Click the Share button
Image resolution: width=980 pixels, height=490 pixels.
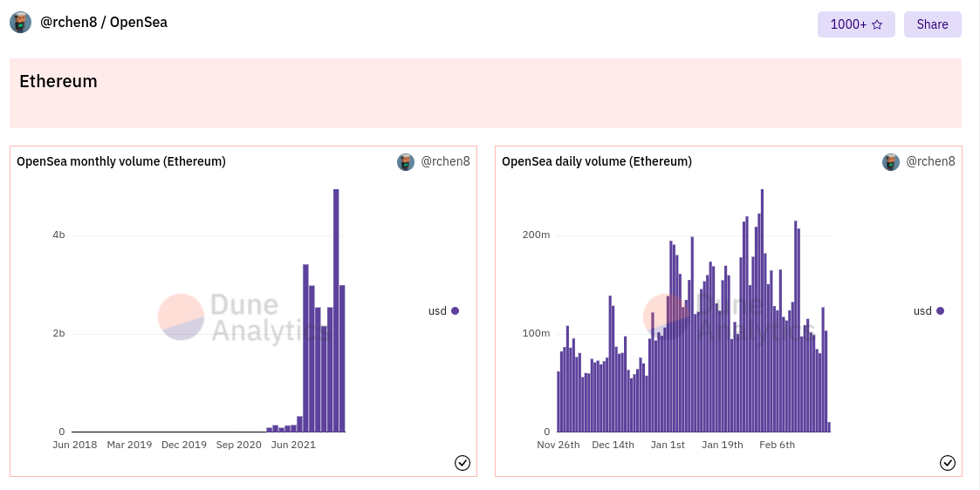click(x=932, y=24)
